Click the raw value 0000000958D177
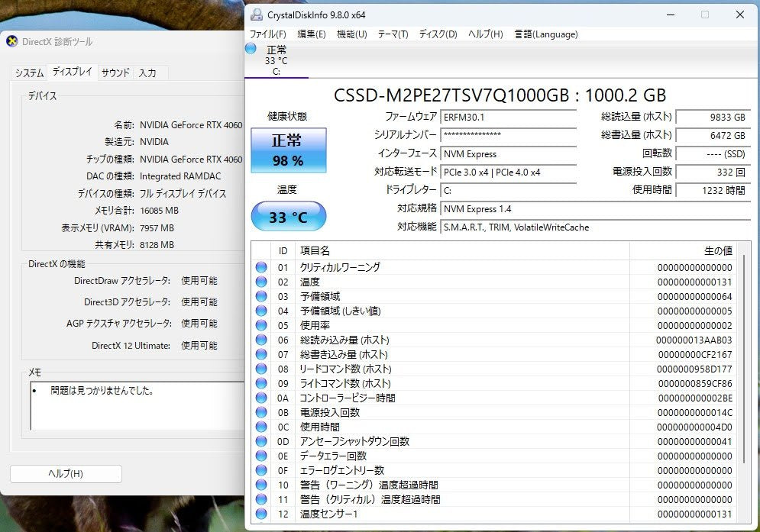This screenshot has height=532, width=760. tap(694, 369)
